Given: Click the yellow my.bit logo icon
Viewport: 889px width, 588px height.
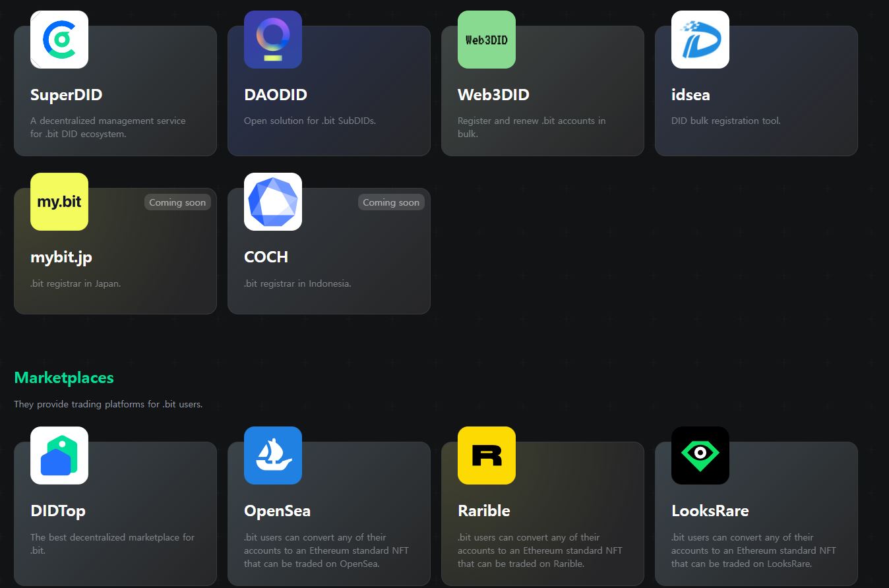Looking at the screenshot, I should pos(59,202).
